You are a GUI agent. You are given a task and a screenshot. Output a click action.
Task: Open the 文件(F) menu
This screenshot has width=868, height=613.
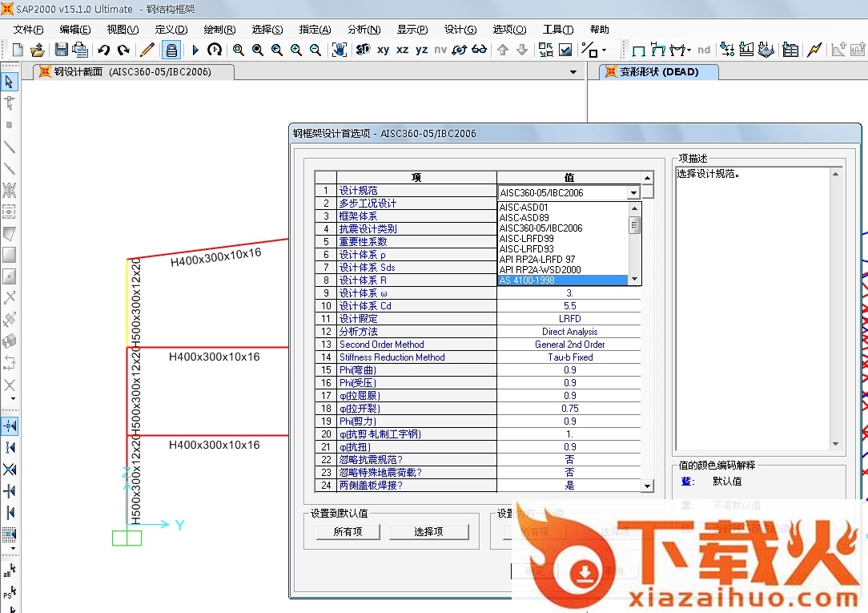(x=28, y=30)
